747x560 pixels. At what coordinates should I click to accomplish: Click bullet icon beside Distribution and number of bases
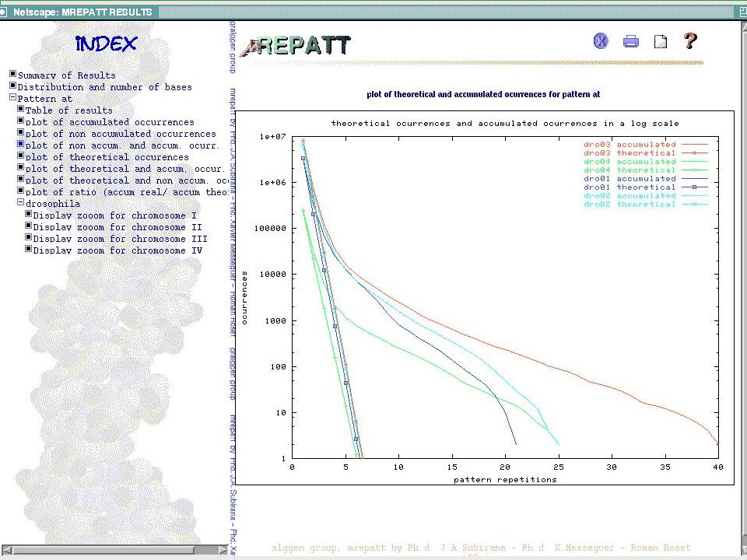tap(13, 86)
